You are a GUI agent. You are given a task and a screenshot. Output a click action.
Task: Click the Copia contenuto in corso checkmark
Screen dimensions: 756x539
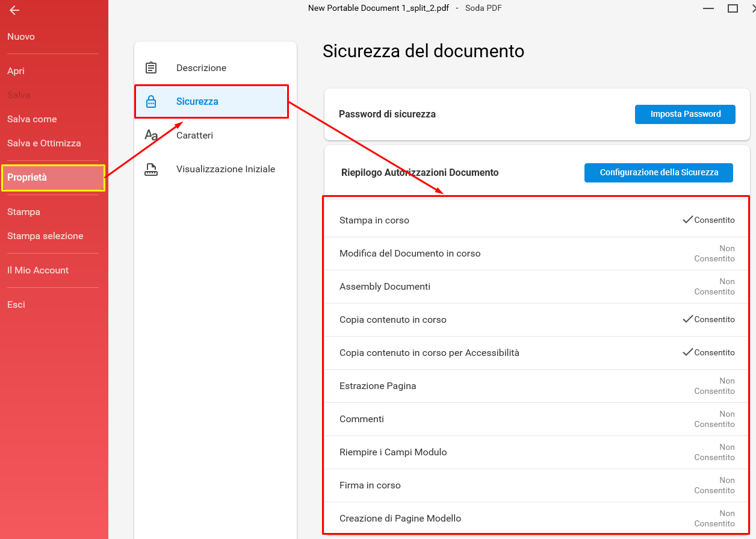point(687,319)
